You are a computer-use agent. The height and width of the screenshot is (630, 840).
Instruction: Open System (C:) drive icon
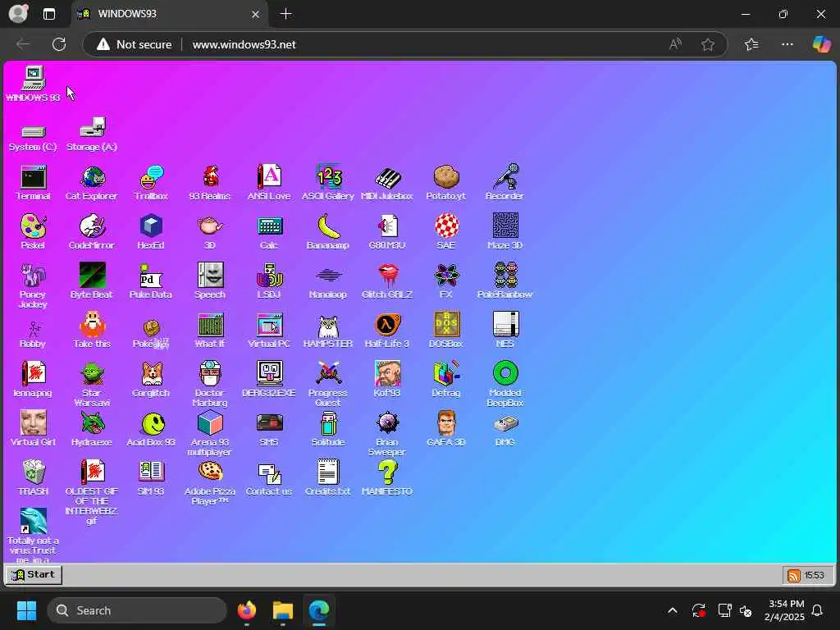click(x=33, y=137)
